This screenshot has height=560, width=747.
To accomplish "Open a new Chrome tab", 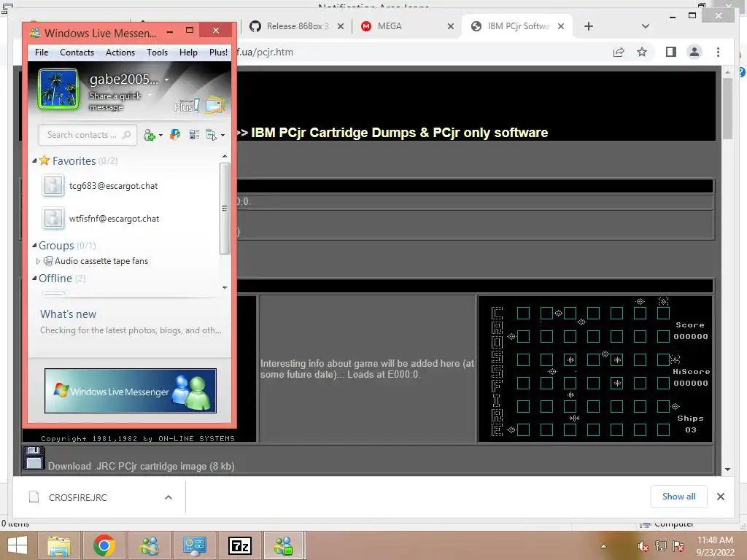I will (589, 27).
